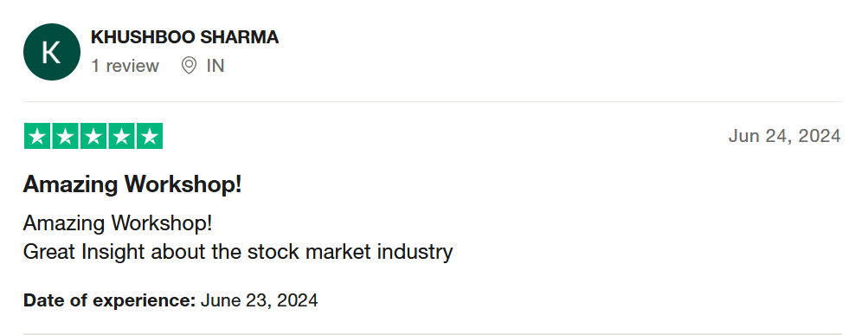
Task: Click the '1 review' count text
Action: (x=125, y=66)
